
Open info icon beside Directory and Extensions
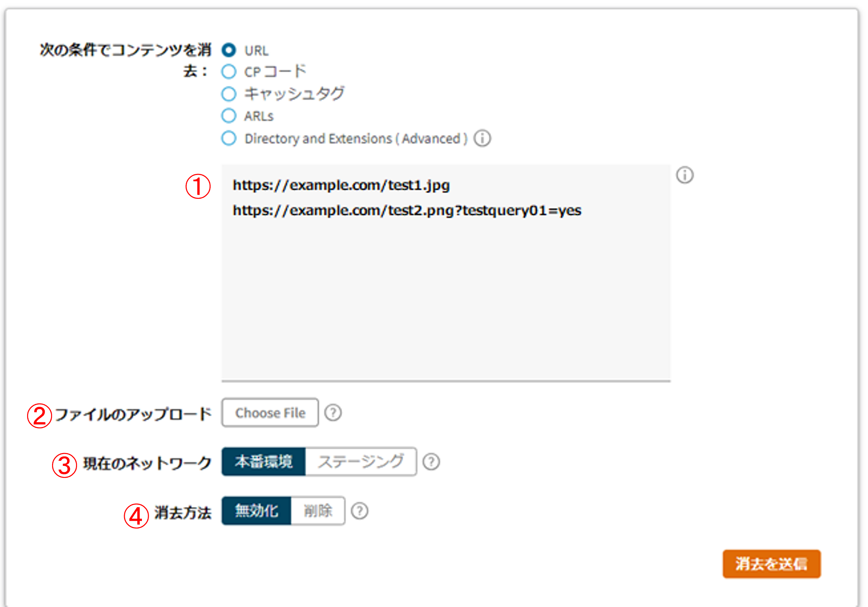(482, 138)
